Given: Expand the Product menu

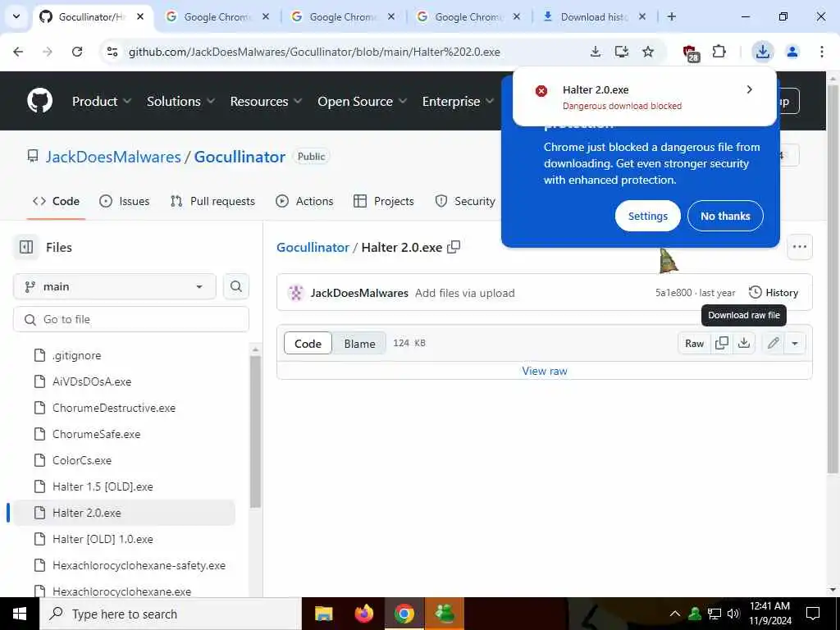Looking at the screenshot, I should point(101,101).
